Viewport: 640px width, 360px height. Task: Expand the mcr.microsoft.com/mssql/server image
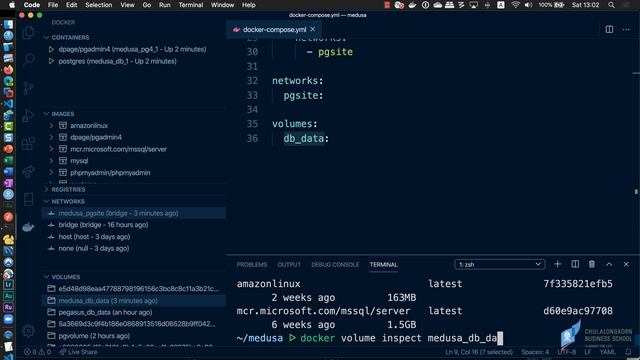pos(51,149)
